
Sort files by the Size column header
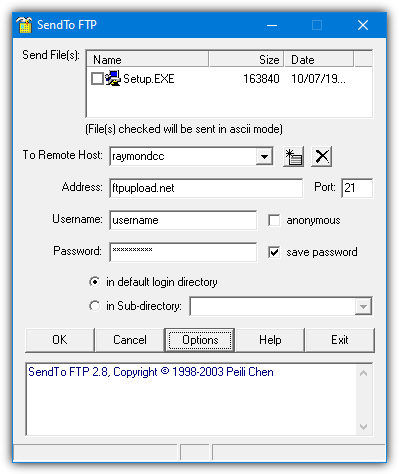pyautogui.click(x=246, y=59)
